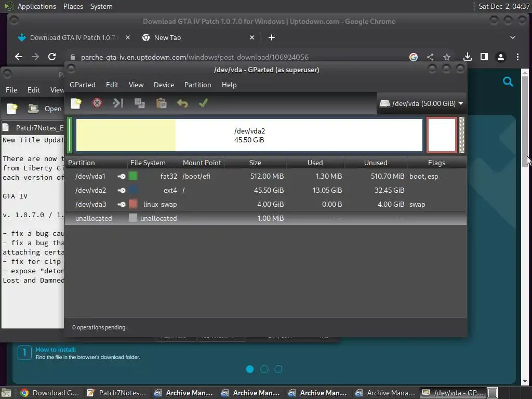This screenshot has width=532, height=399.
Task: Open the Help menu in GParted
Action: [229, 85]
